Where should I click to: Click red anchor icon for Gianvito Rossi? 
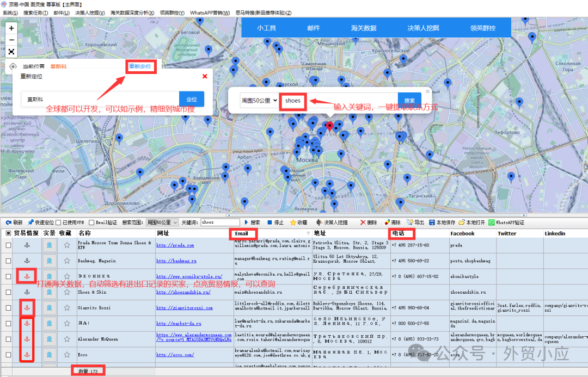pos(27,308)
